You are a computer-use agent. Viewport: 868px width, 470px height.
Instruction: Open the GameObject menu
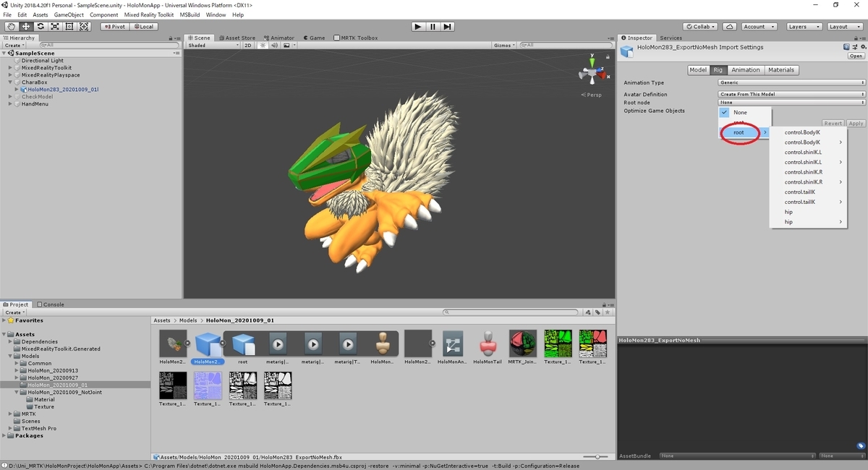tap(69, 14)
